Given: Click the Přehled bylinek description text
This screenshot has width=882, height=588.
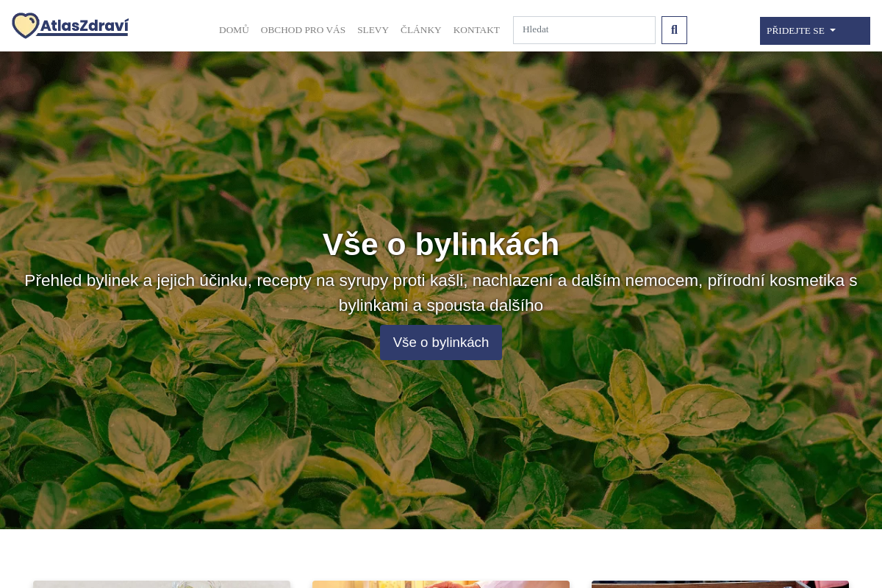Looking at the screenshot, I should click(441, 281).
